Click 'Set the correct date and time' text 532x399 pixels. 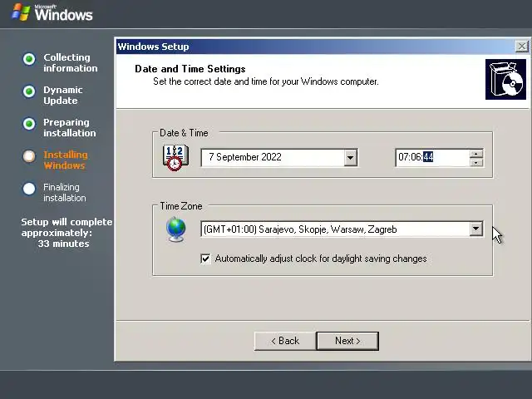click(266, 81)
